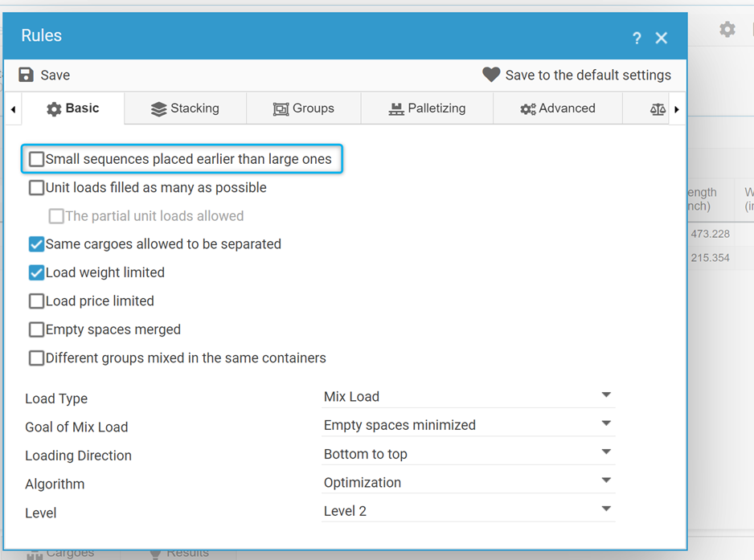Click the 473.228 length cell in background table
The height and width of the screenshot is (560, 754).
(711, 234)
